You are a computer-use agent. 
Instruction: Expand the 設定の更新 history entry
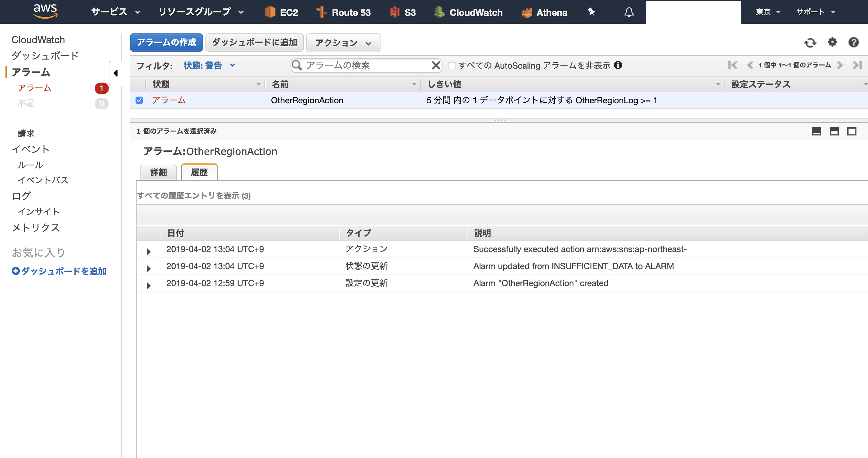point(149,285)
